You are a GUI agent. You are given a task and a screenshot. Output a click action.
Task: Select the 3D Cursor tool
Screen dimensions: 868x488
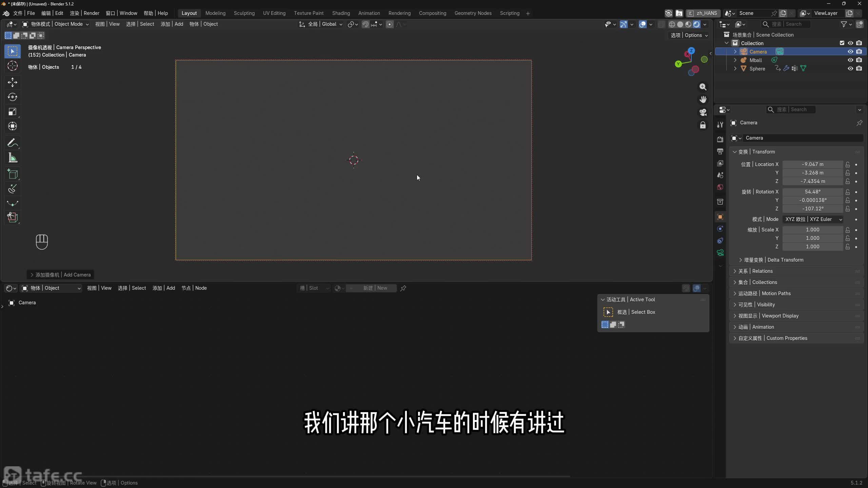click(x=13, y=66)
